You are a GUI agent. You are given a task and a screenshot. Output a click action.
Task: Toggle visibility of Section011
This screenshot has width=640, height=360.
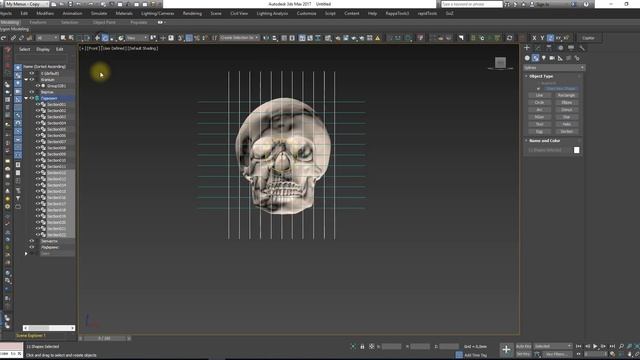click(x=38, y=167)
